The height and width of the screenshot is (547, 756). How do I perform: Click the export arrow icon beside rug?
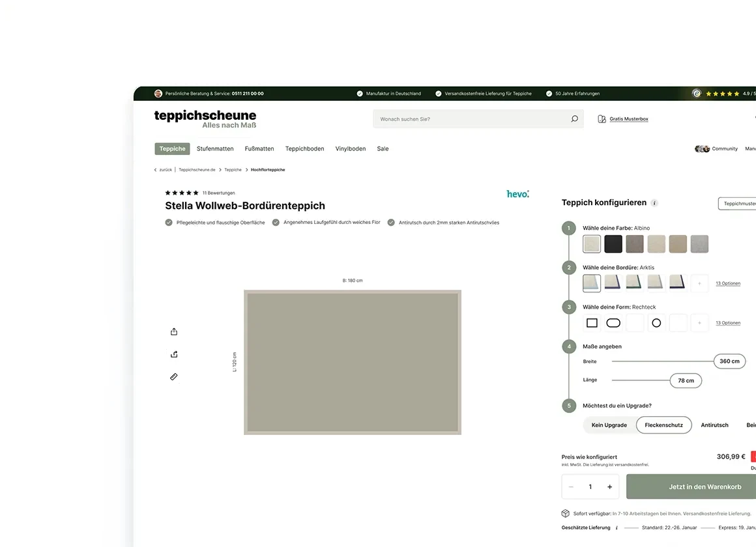(x=174, y=354)
